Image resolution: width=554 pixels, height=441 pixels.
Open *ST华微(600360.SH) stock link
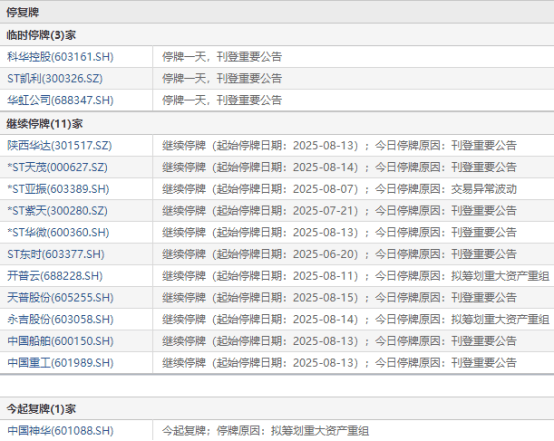point(58,233)
